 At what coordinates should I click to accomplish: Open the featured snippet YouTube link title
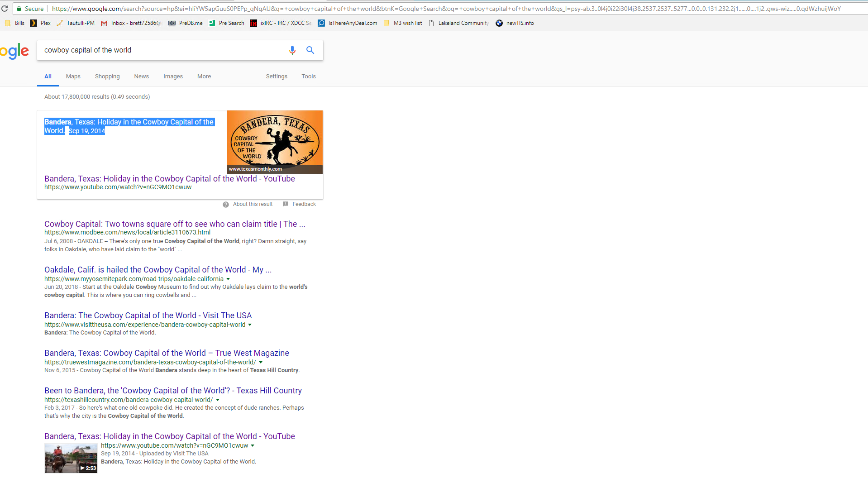(170, 179)
